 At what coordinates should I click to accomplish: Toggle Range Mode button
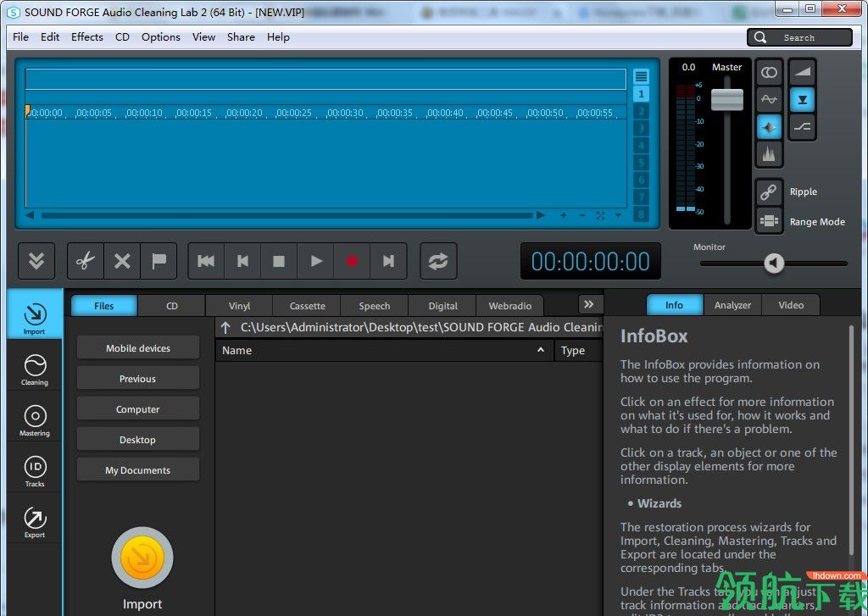769,221
